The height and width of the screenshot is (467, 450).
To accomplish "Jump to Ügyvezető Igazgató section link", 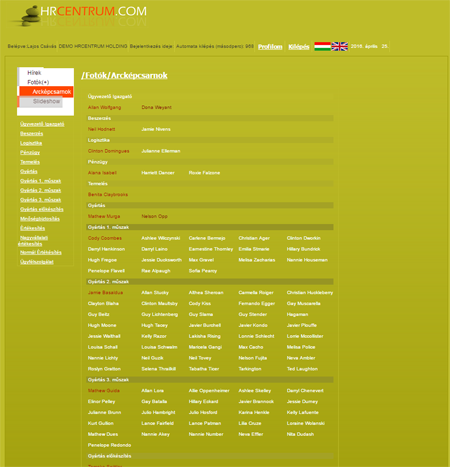I will [42, 124].
